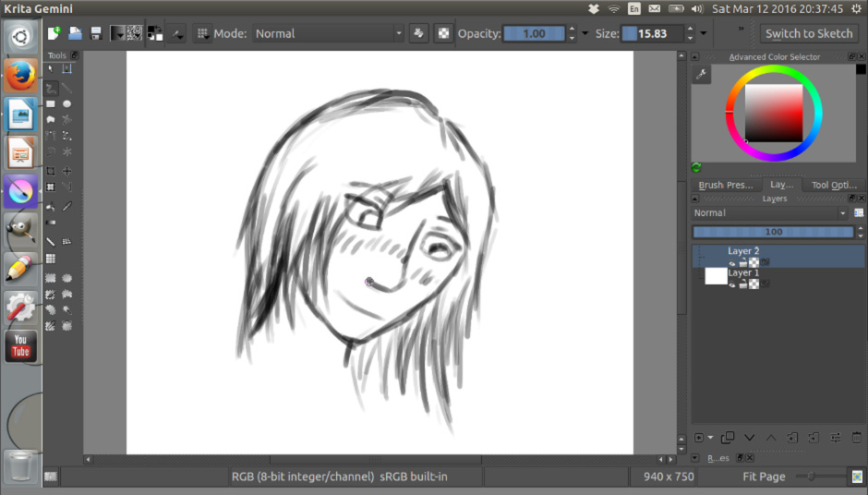
Task: Toggle the lock on Layer 1
Action: click(x=743, y=284)
